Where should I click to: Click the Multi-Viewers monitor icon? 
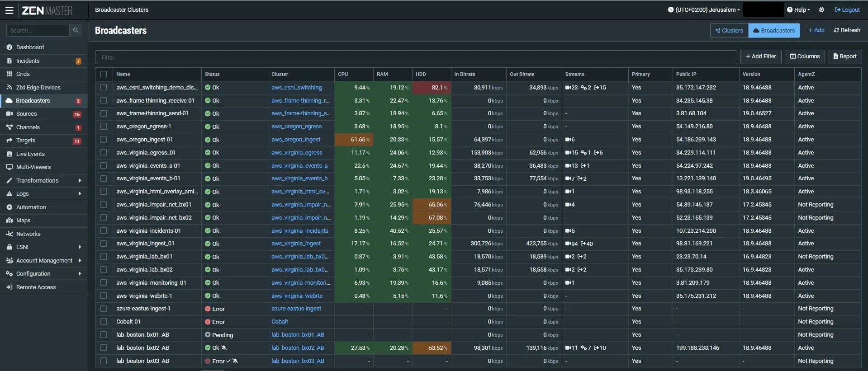click(9, 167)
